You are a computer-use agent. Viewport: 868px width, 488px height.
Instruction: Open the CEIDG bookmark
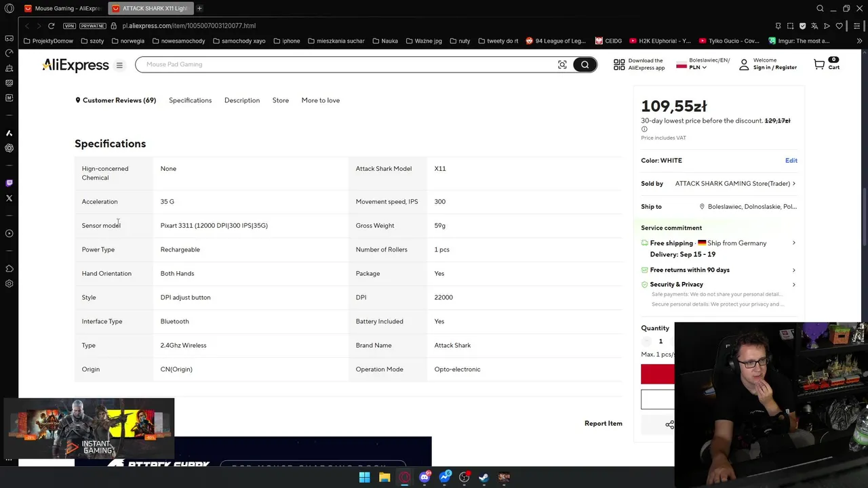point(608,41)
